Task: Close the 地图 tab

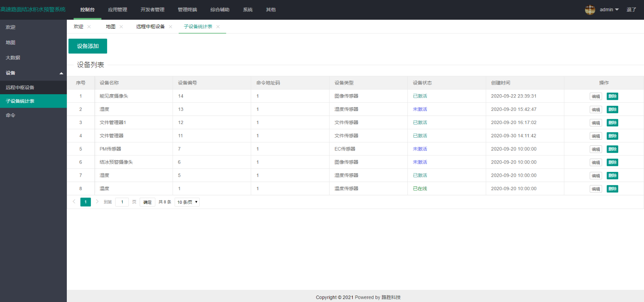Action: (x=121, y=27)
